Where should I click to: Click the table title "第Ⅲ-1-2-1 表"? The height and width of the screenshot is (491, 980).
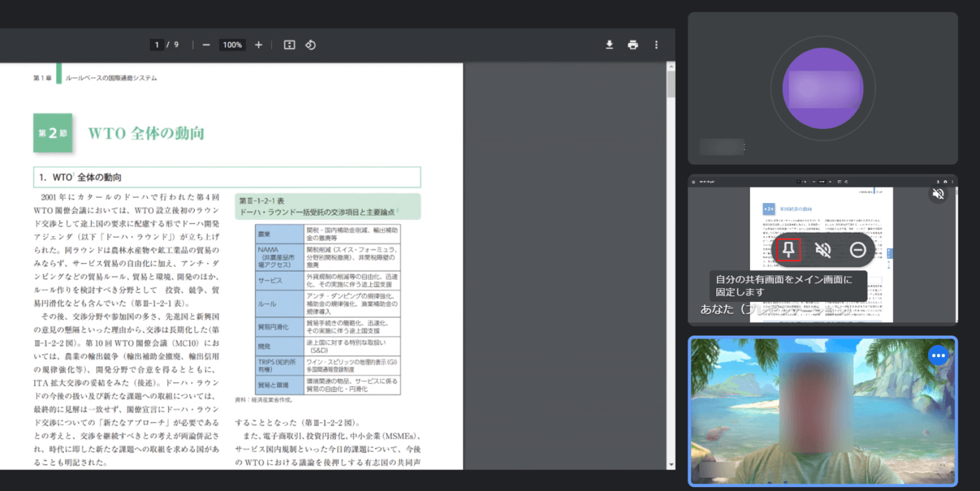click(x=262, y=200)
